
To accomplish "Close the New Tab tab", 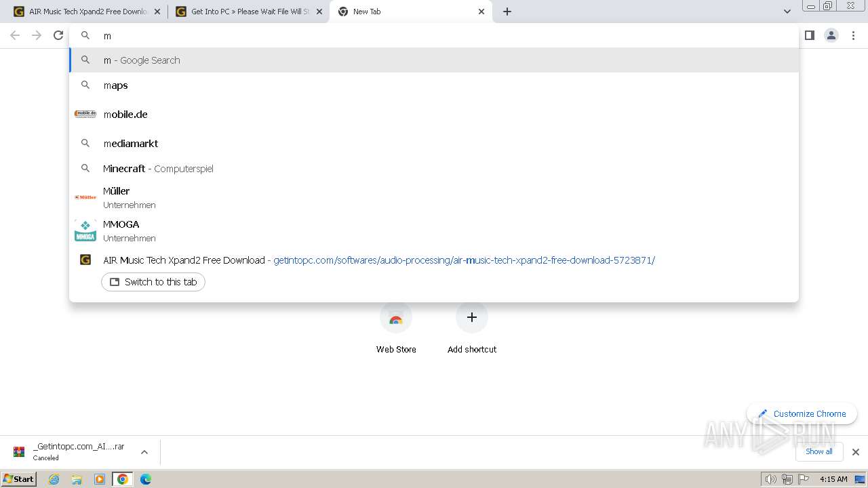I will tap(481, 12).
